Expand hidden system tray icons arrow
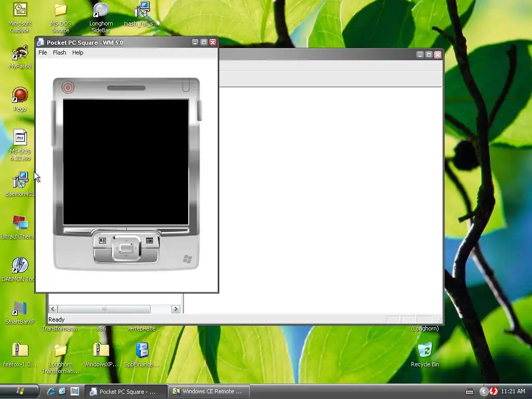This screenshot has width=532, height=399. pyautogui.click(x=484, y=392)
